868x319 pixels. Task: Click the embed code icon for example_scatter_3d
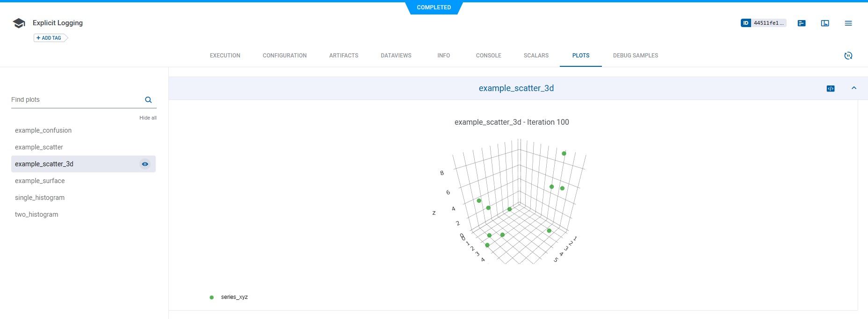point(831,89)
